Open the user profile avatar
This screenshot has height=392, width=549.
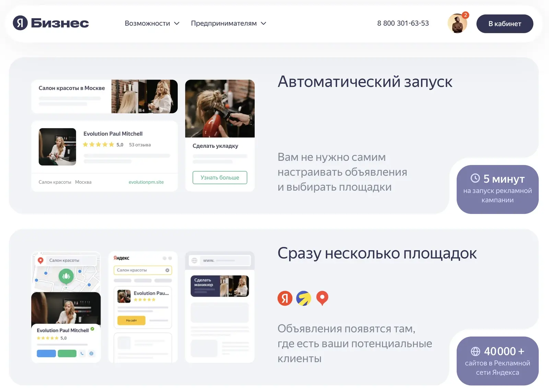coord(457,23)
